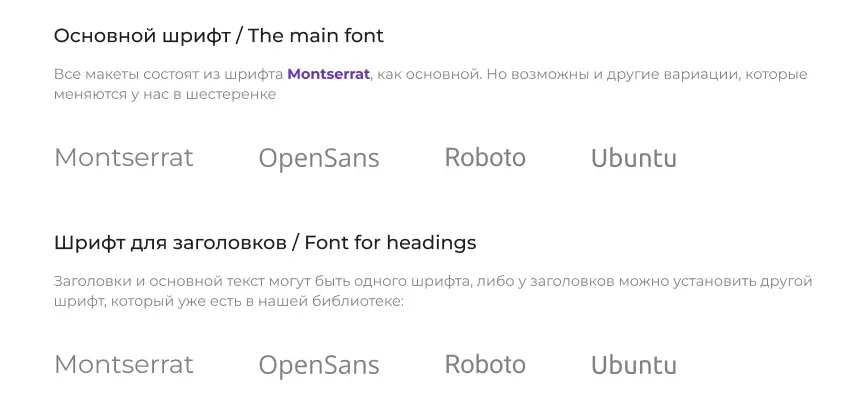The width and height of the screenshot is (858, 419).
Task: Pick Roboto as the main font
Action: [485, 157]
